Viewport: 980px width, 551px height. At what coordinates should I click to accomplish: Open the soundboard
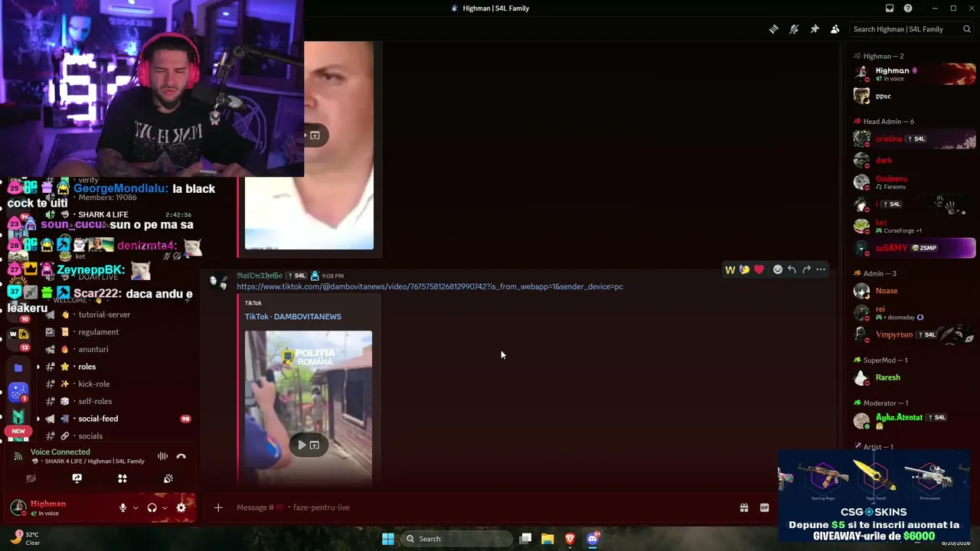click(168, 478)
